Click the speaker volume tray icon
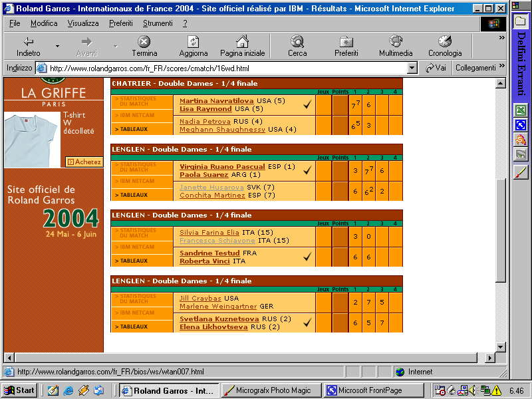 [x=473, y=390]
